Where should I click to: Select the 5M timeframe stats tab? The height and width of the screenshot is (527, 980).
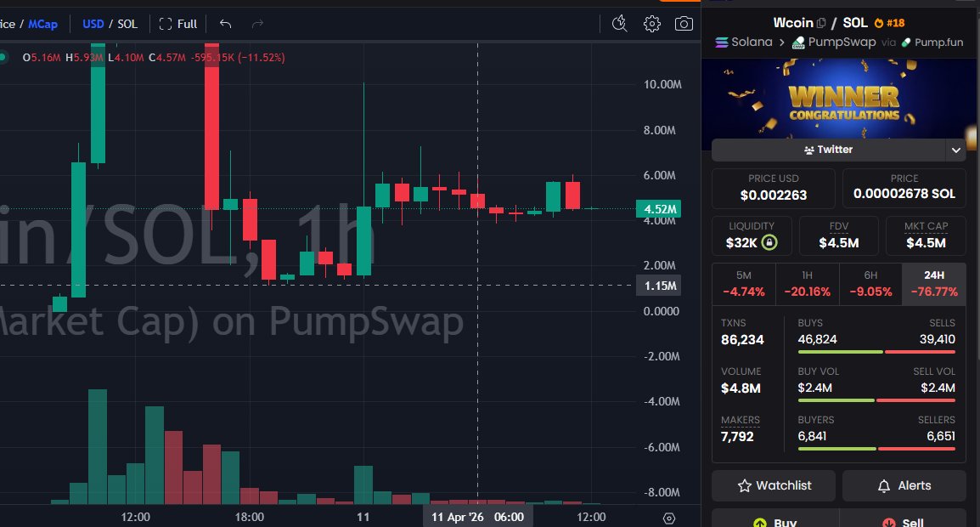click(x=744, y=284)
